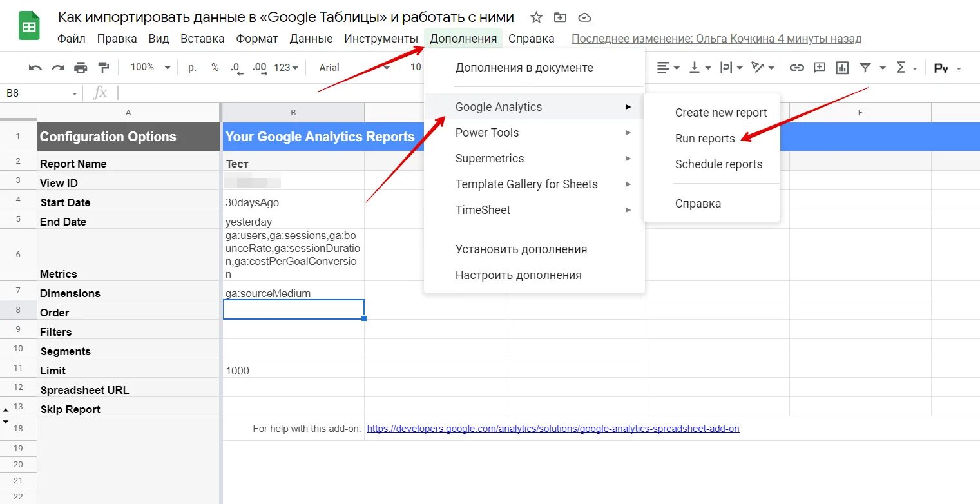Expand hidden rows above row 18
980x504 pixels.
6,422
